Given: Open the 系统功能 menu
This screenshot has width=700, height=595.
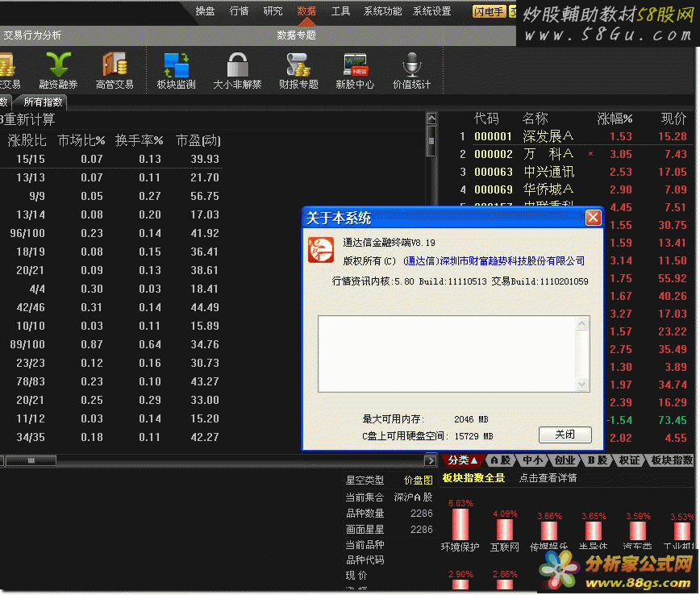Looking at the screenshot, I should pyautogui.click(x=382, y=10).
